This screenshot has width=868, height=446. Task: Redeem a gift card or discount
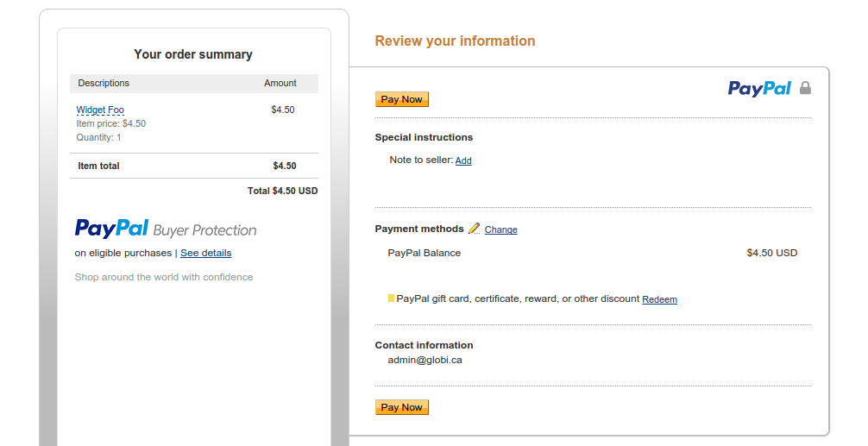(x=659, y=299)
